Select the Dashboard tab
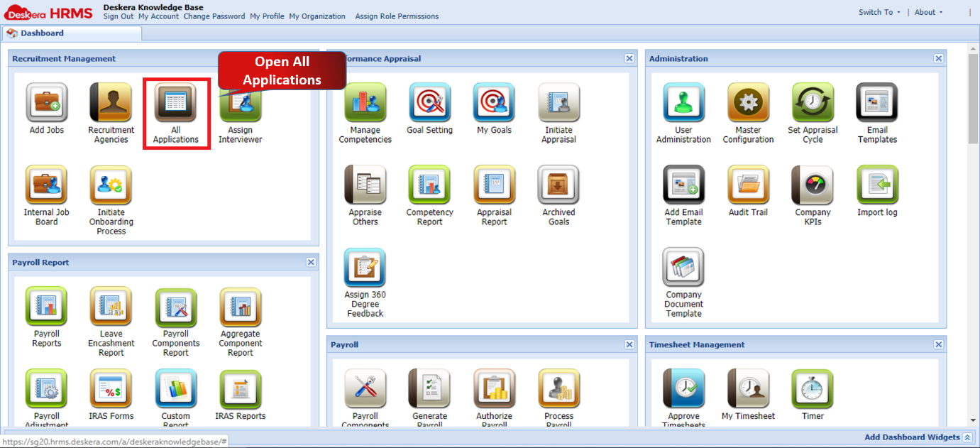This screenshot has width=980, height=448. click(x=42, y=33)
